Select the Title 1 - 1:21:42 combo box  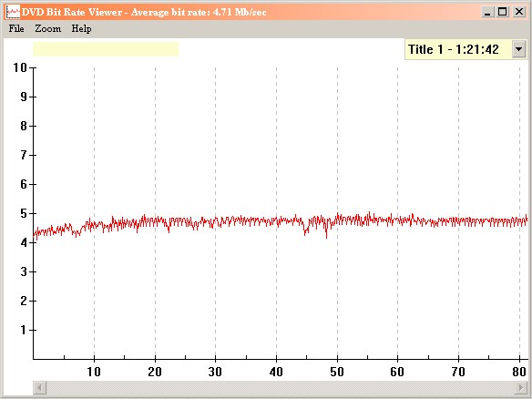click(465, 49)
